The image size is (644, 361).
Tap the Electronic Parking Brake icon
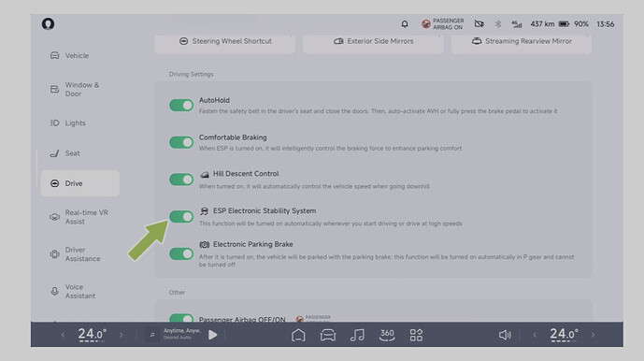click(x=204, y=245)
